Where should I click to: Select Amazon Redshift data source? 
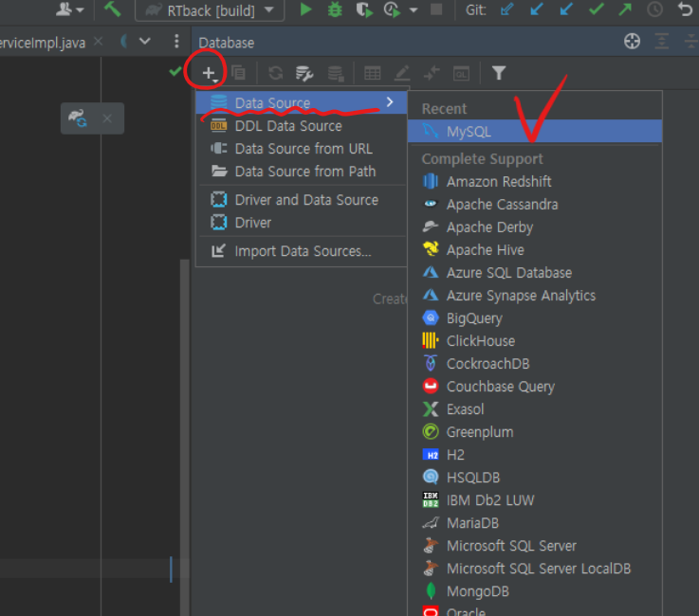pyautogui.click(x=535, y=182)
